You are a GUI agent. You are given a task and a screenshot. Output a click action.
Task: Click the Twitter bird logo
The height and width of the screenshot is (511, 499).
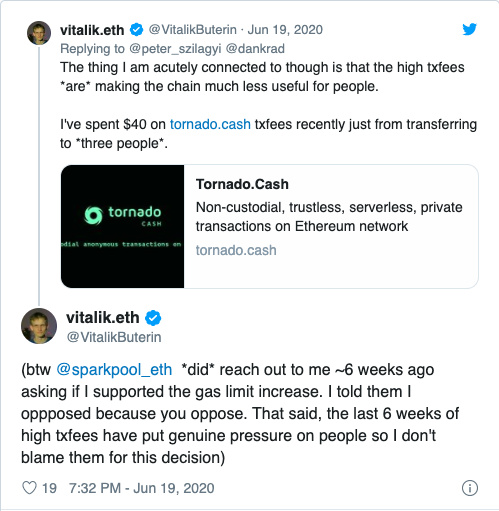(x=469, y=29)
